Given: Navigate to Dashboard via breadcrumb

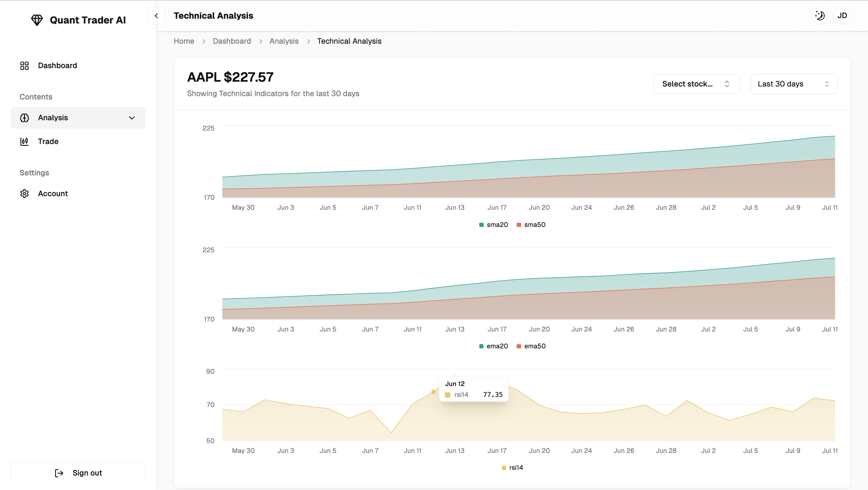Looking at the screenshot, I should point(232,41).
